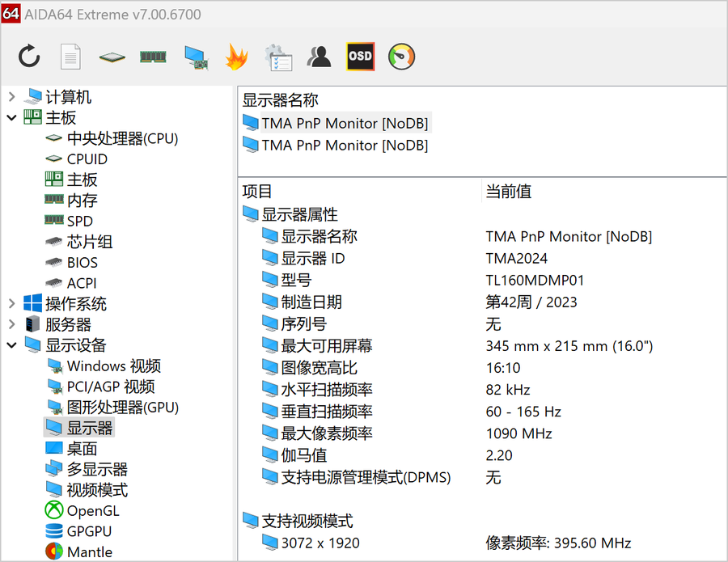Open the GPGPU tree item
The width and height of the screenshot is (728, 562).
point(89,531)
